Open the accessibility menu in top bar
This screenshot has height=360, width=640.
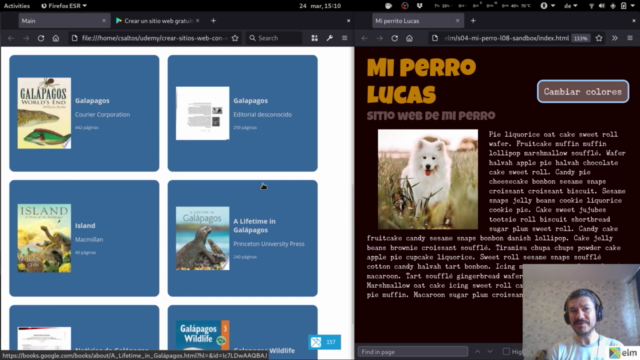(x=547, y=6)
